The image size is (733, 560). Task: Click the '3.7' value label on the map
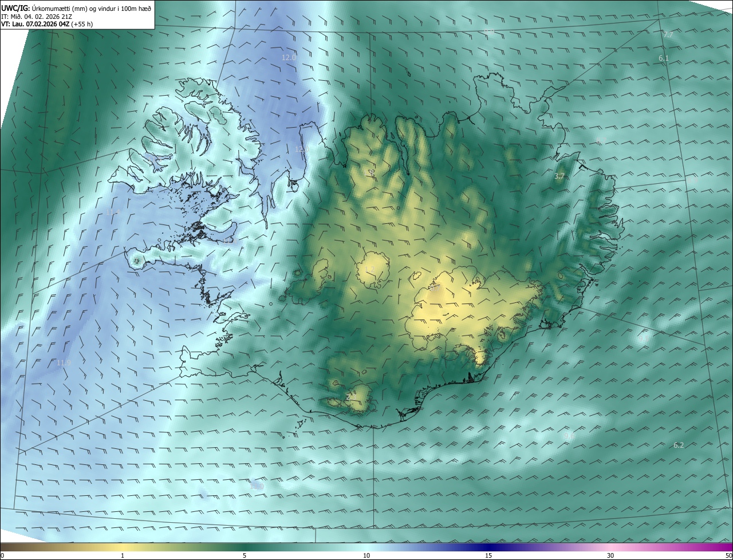point(559,176)
